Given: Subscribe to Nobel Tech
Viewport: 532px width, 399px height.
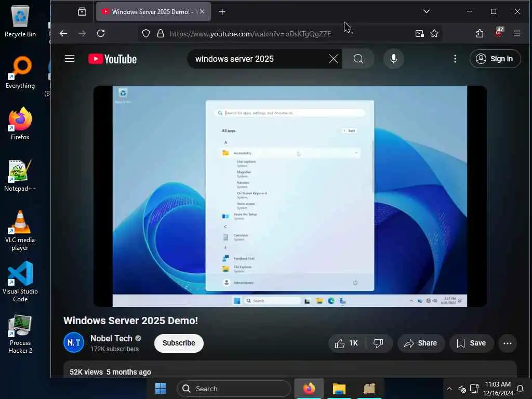Looking at the screenshot, I should (x=179, y=343).
